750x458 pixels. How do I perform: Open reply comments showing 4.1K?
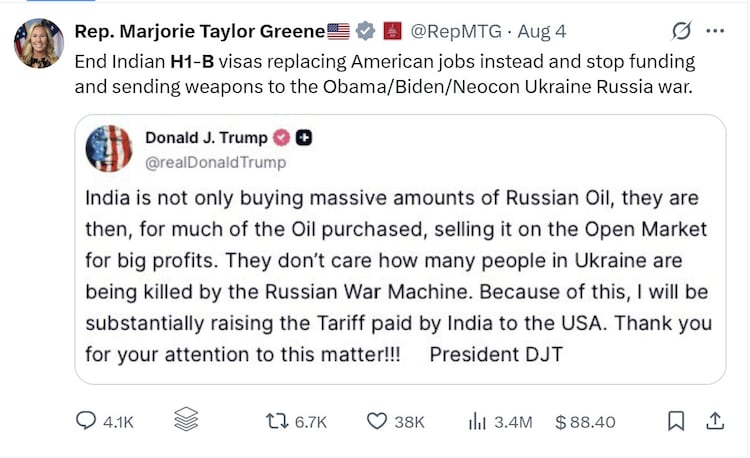pos(105,421)
